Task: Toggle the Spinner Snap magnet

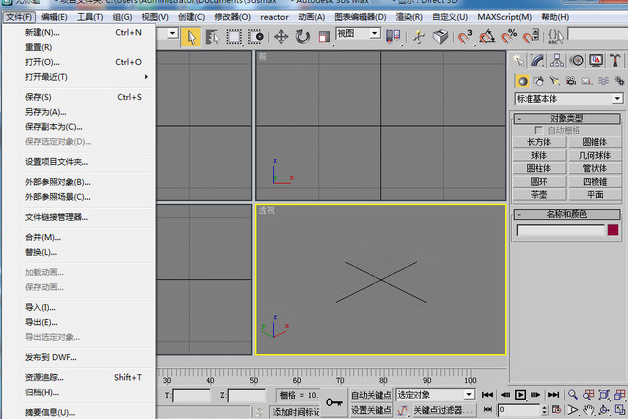Action: [531, 37]
